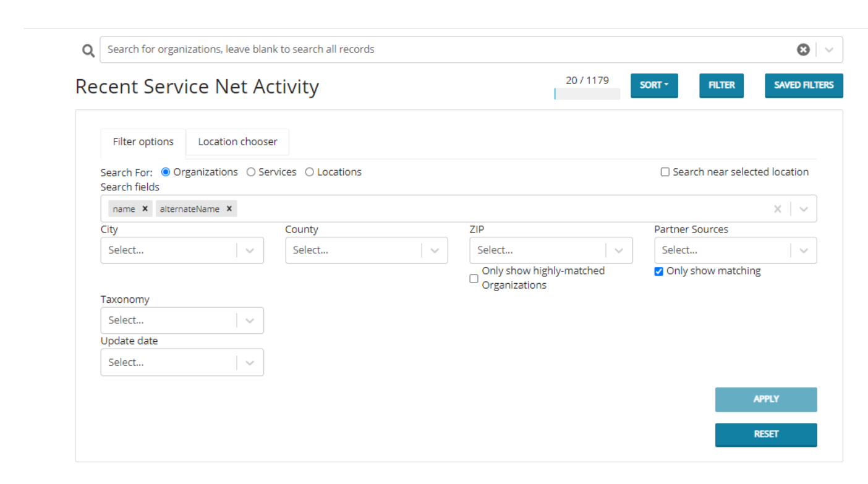Clear all search fields with the X

(777, 208)
